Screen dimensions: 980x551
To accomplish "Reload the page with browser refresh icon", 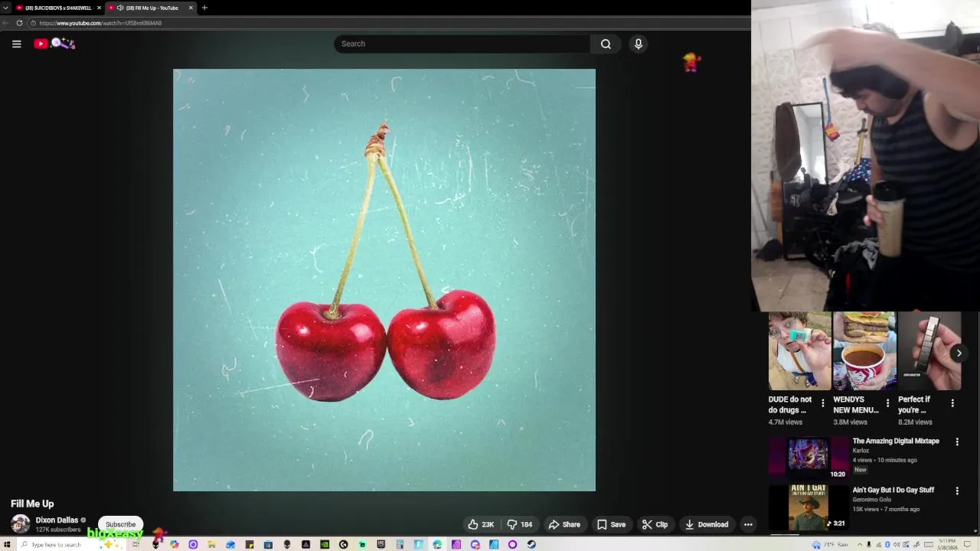I will (19, 23).
